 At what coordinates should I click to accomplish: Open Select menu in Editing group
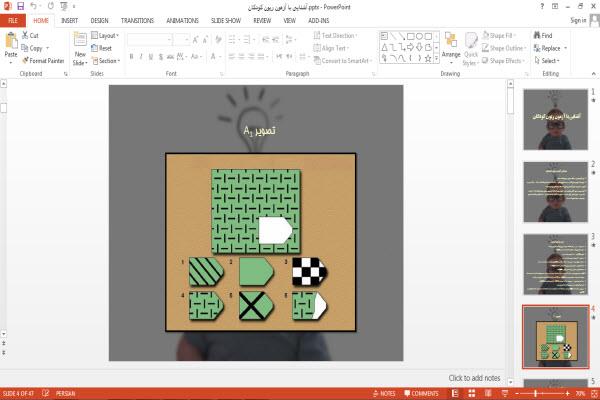547,61
